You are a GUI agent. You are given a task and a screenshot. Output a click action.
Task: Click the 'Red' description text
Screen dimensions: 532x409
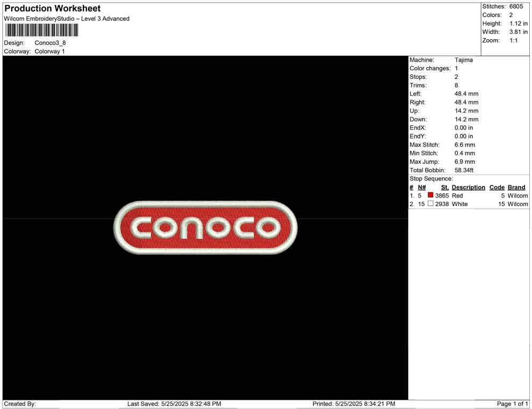pyautogui.click(x=457, y=195)
